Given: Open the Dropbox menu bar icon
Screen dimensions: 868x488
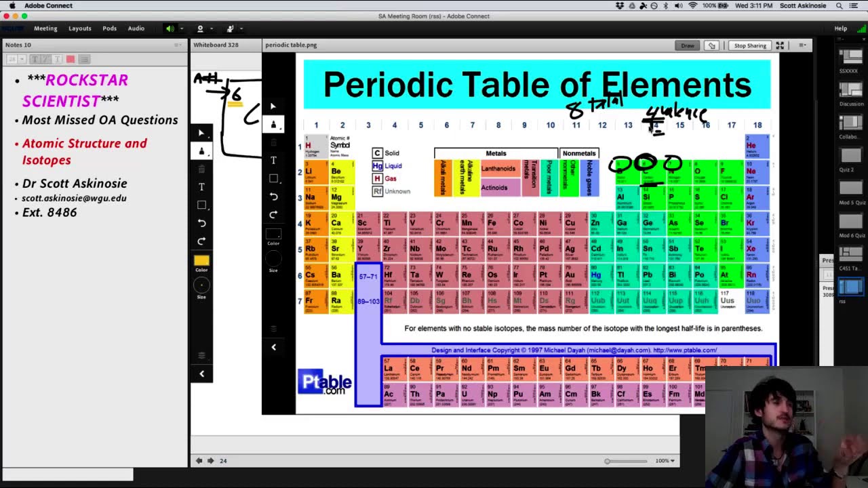Looking at the screenshot, I should click(620, 5).
